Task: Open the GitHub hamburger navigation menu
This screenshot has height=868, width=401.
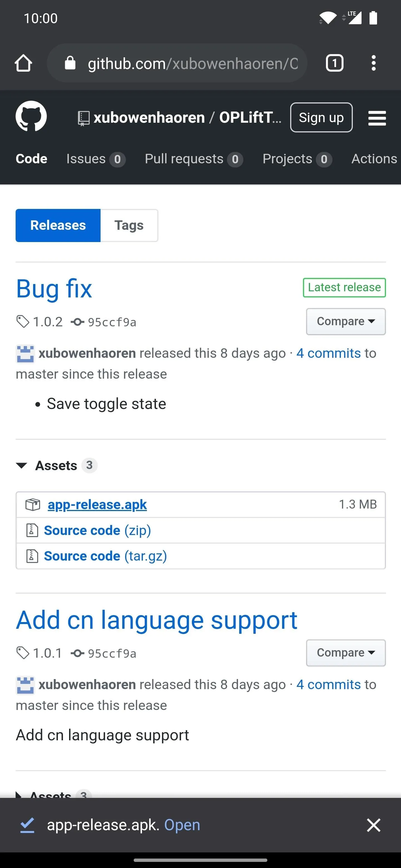Action: point(377,118)
